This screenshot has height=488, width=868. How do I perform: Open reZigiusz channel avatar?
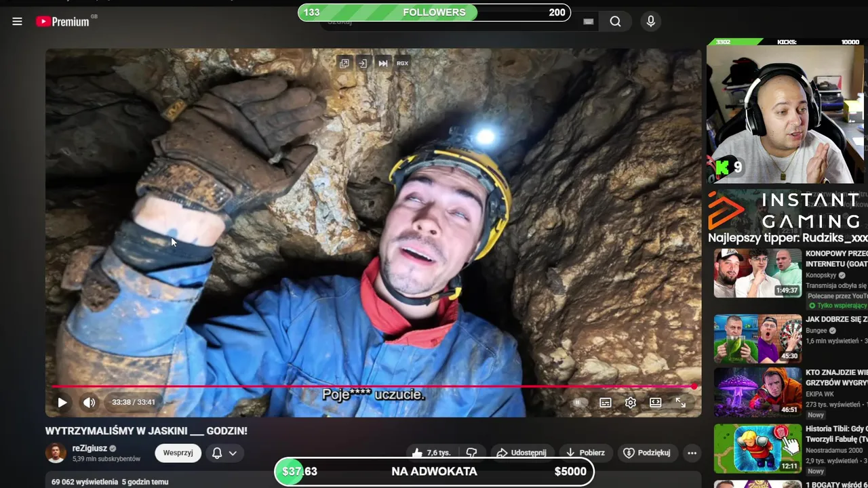point(56,453)
